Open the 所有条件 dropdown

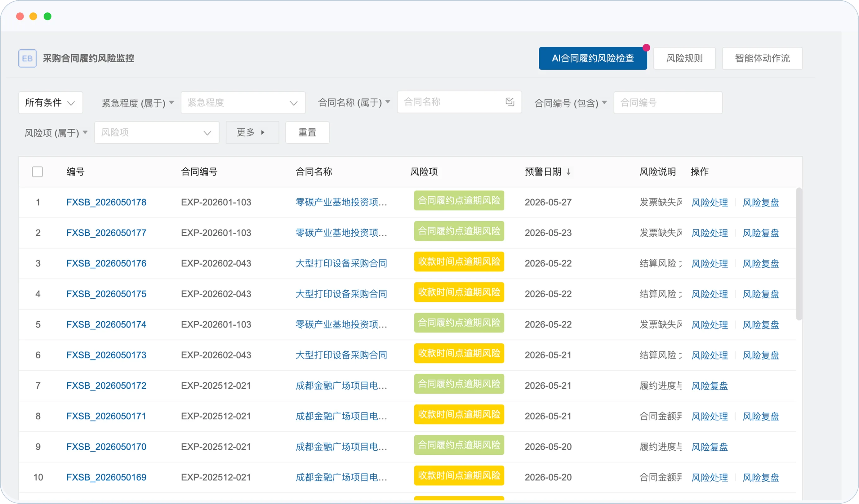[x=51, y=103]
